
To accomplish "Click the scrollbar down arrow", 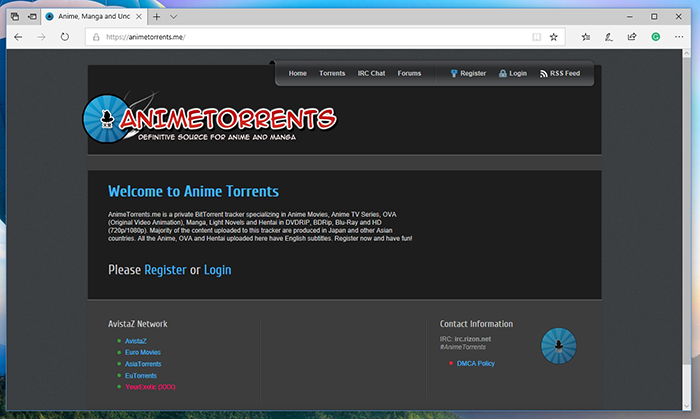I will [x=687, y=406].
